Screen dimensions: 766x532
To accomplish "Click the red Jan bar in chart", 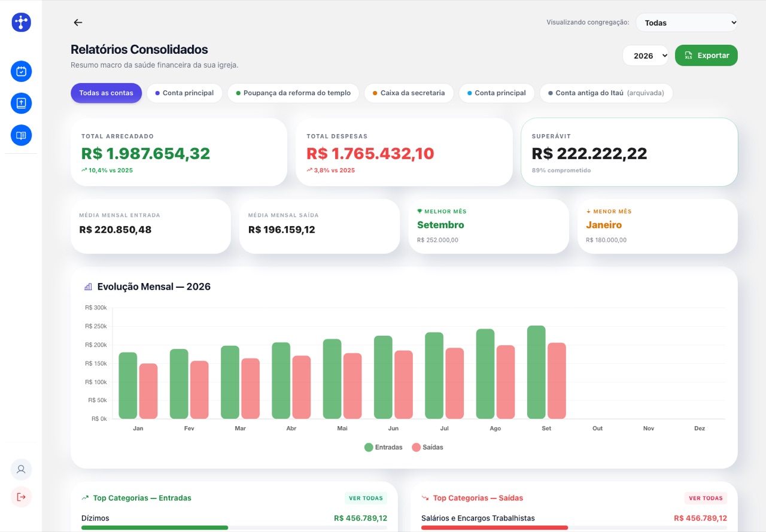I will [x=148, y=391].
